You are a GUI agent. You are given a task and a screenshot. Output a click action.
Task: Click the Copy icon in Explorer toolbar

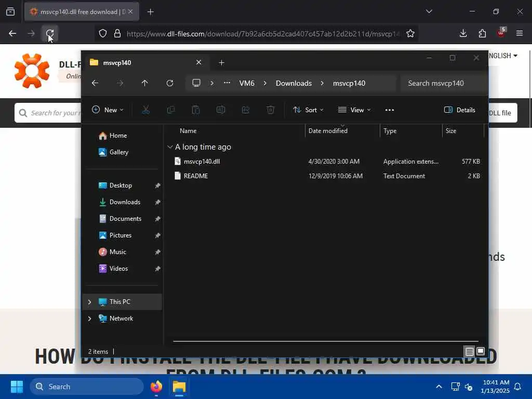[170, 110]
